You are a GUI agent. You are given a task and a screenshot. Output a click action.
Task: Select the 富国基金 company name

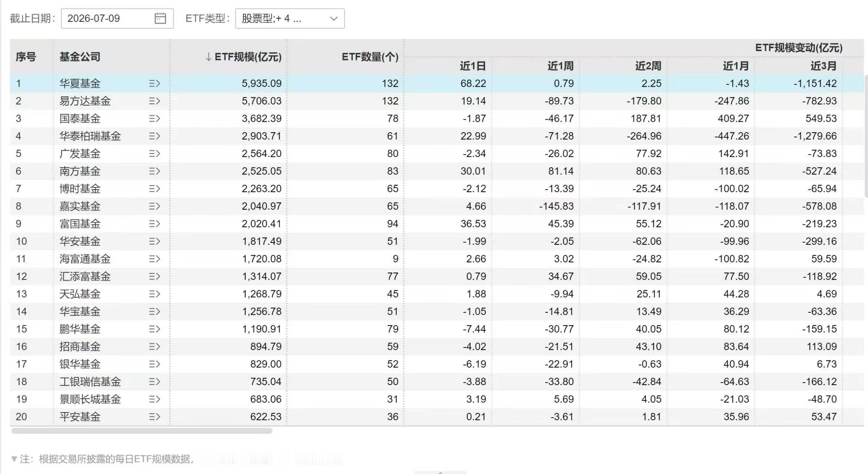(x=80, y=224)
